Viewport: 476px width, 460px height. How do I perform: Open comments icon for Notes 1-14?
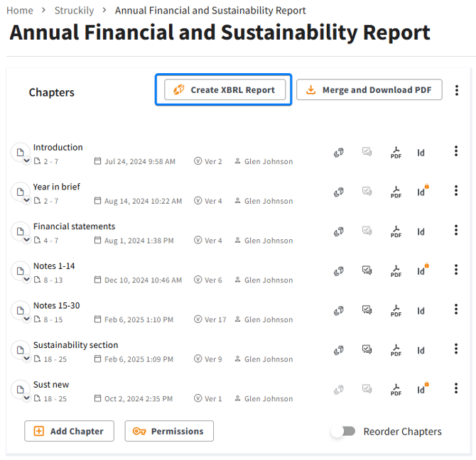tap(367, 270)
